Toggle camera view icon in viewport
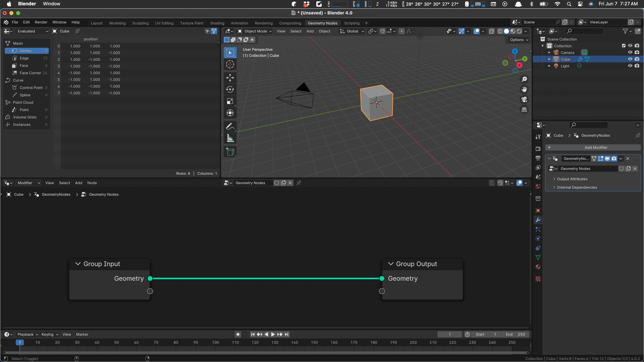Screen dimensions: 644x362 pos(524,99)
